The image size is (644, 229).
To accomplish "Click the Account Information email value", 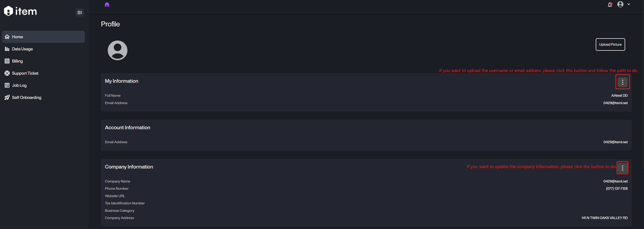I will [615, 142].
